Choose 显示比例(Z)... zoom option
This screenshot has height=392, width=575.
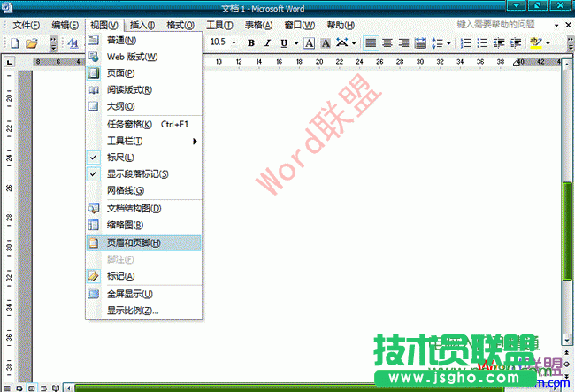pyautogui.click(x=143, y=311)
